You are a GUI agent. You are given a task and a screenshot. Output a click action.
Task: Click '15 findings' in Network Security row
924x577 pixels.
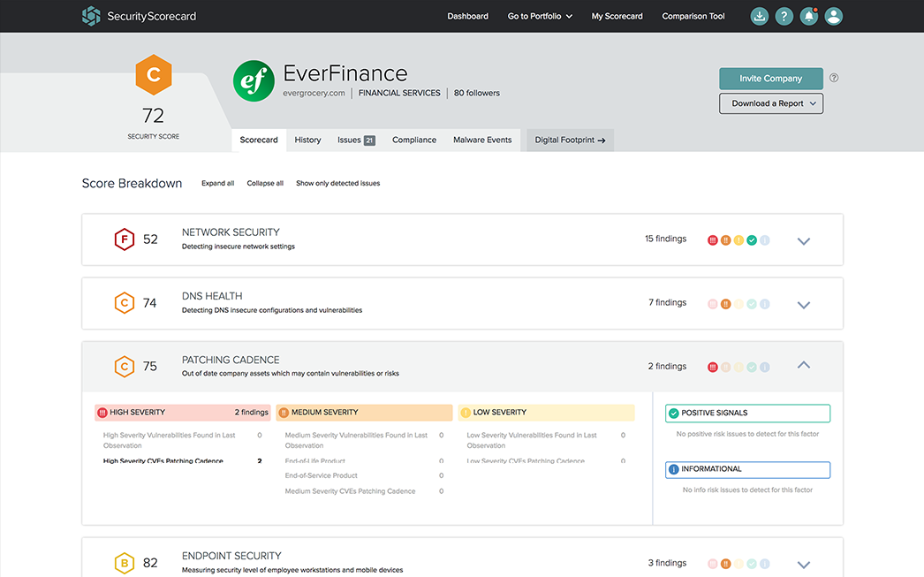click(665, 239)
